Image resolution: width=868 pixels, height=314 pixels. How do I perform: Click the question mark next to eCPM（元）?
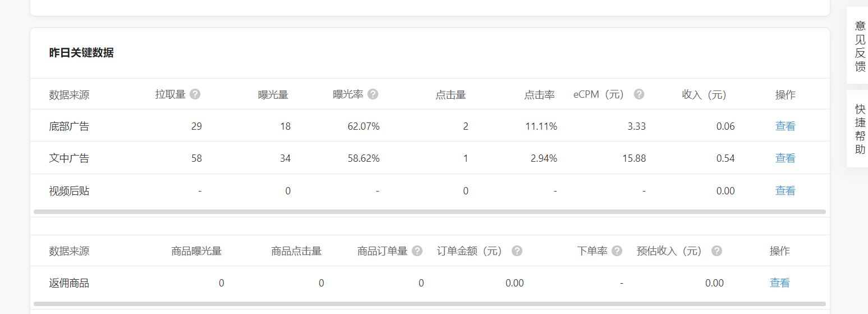coord(639,94)
